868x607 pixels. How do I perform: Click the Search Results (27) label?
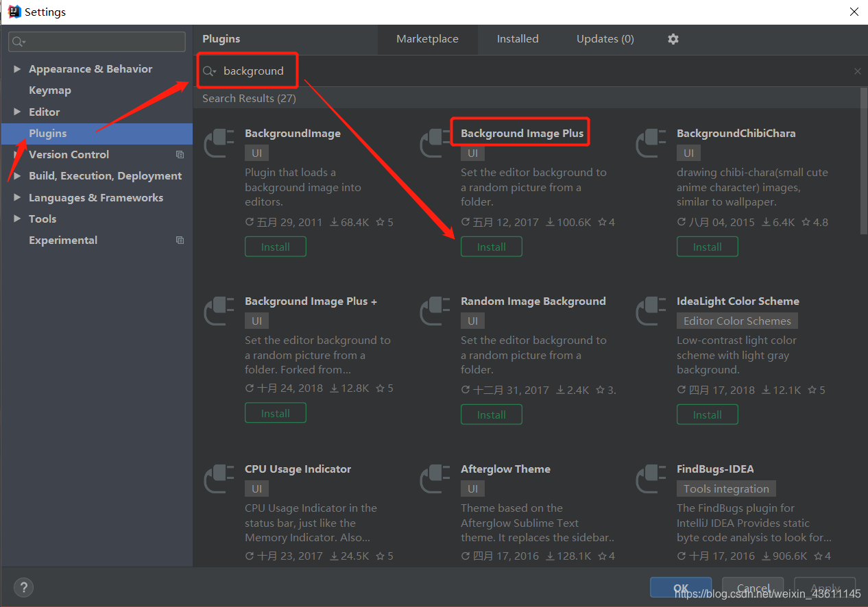[249, 99]
